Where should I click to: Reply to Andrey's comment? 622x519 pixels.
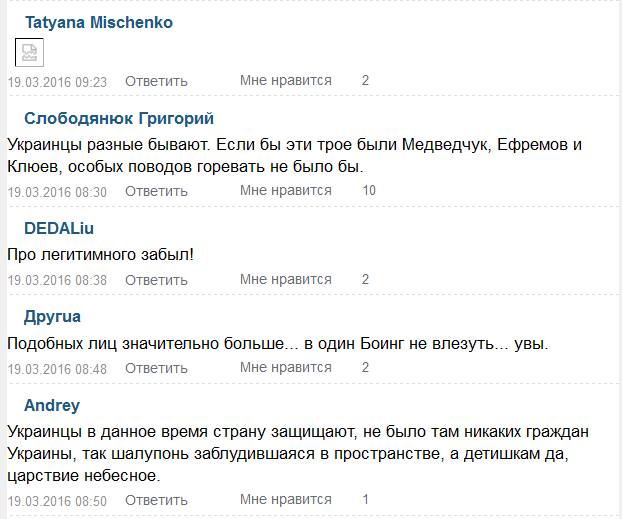pyautogui.click(x=156, y=500)
